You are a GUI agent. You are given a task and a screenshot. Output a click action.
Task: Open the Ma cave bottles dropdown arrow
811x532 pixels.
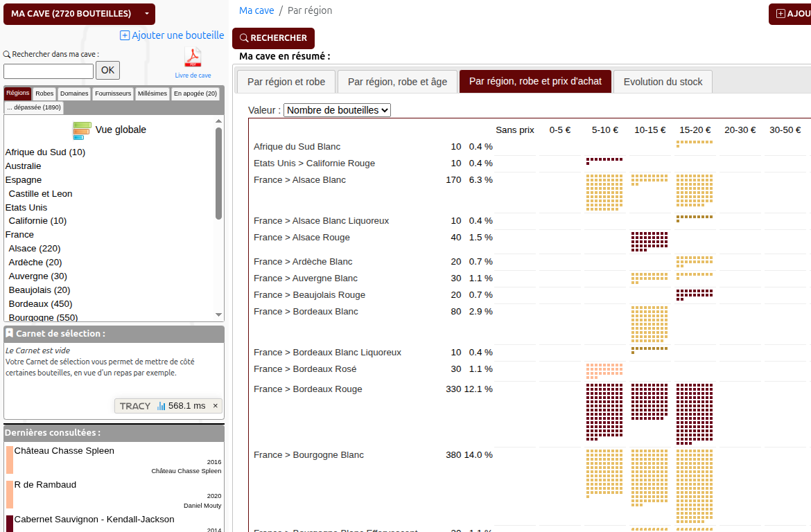point(146,14)
